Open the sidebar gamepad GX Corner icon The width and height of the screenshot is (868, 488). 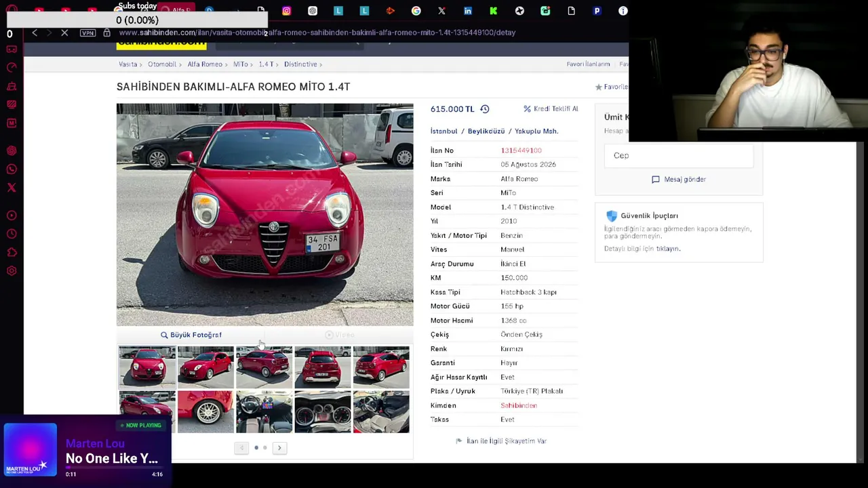(x=12, y=49)
